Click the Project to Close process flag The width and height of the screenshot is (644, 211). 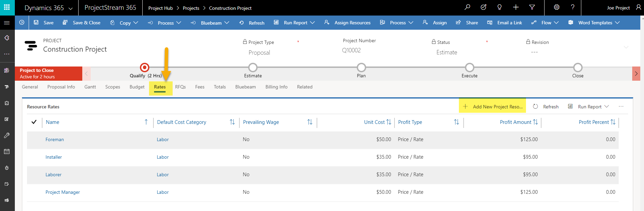49,74
